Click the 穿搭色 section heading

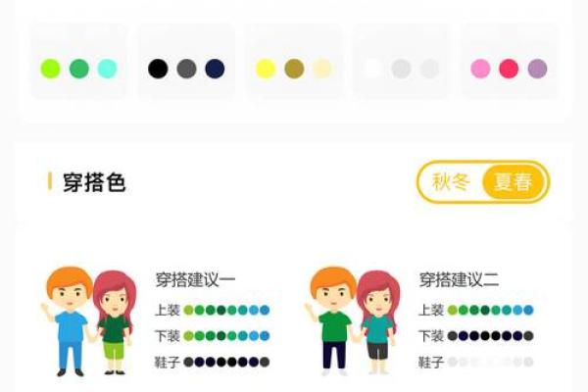coord(94,182)
